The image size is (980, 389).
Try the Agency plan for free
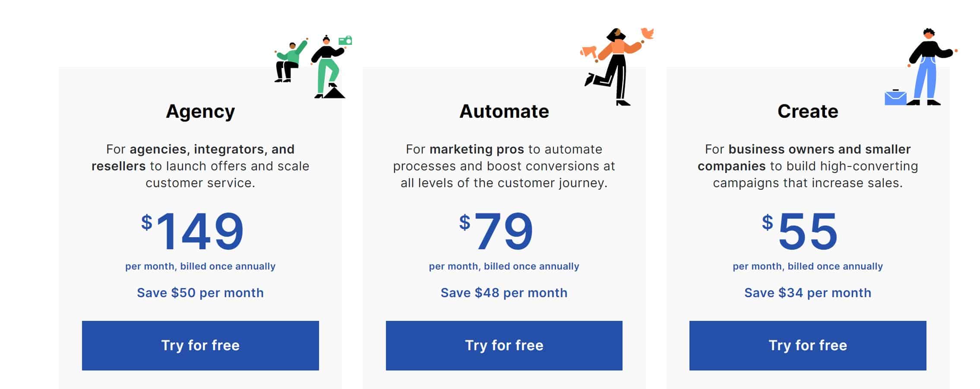(x=200, y=345)
